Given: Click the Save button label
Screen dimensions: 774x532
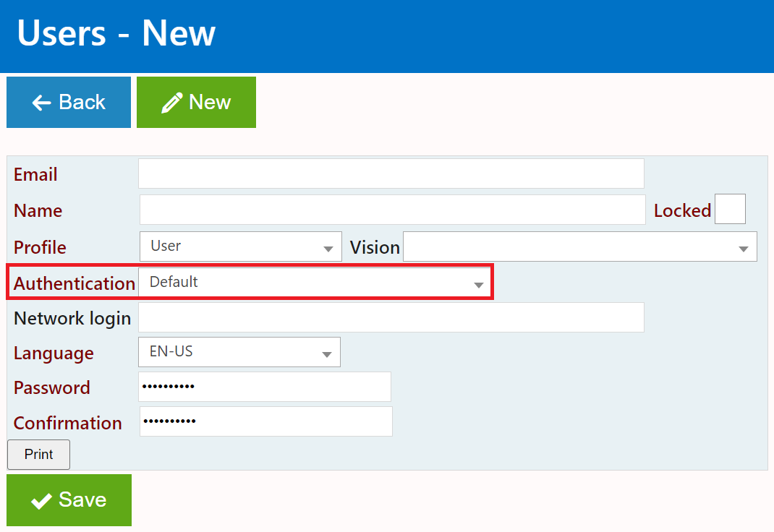Looking at the screenshot, I should tap(82, 499).
